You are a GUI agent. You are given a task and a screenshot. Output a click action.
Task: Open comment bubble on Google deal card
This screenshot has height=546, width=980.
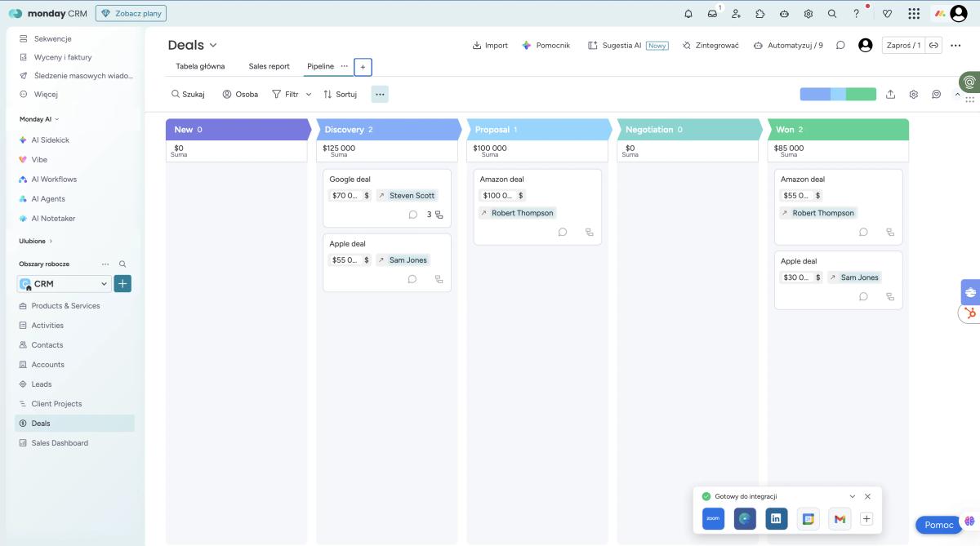pos(412,215)
